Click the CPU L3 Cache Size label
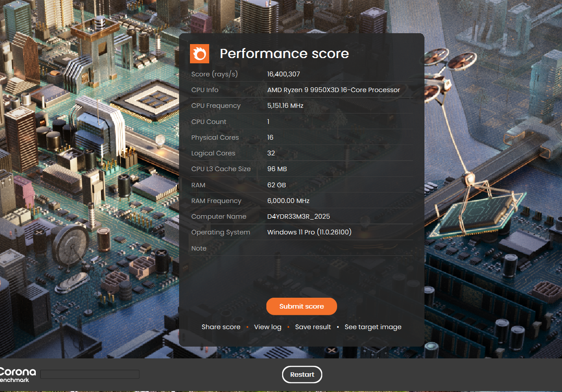Image resolution: width=562 pixels, height=392 pixels. pyautogui.click(x=221, y=169)
